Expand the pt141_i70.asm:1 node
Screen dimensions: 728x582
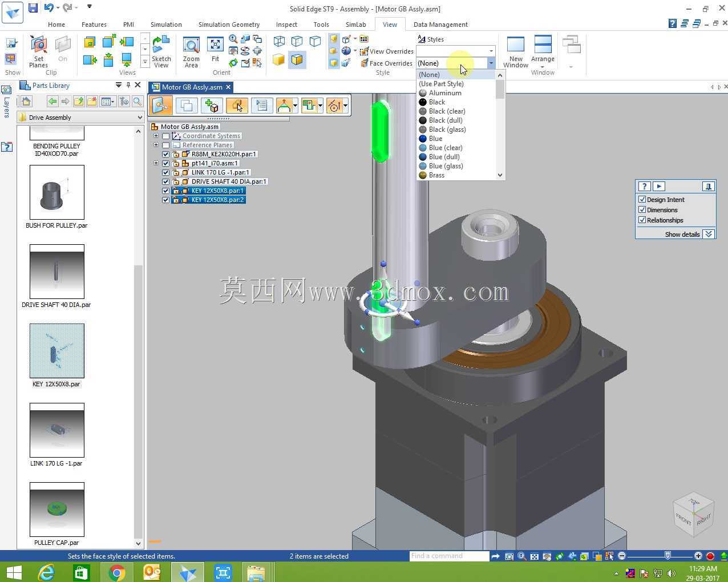point(156,163)
